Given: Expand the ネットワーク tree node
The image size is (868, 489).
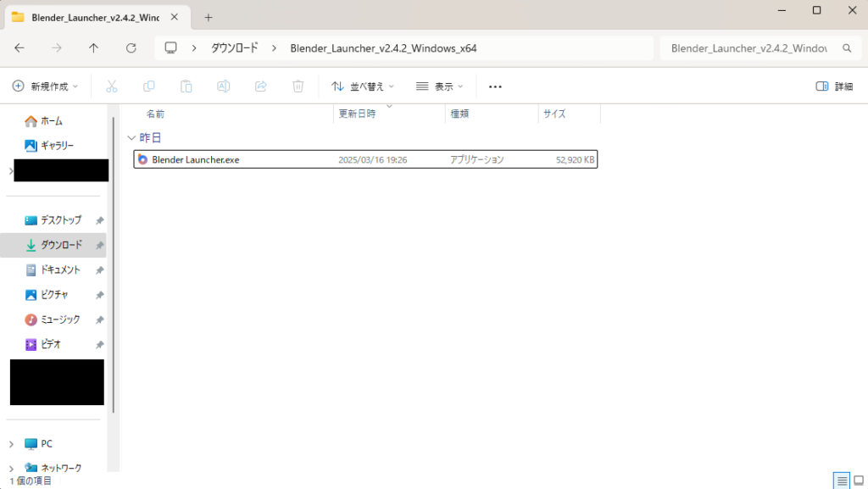Looking at the screenshot, I should tap(11, 469).
